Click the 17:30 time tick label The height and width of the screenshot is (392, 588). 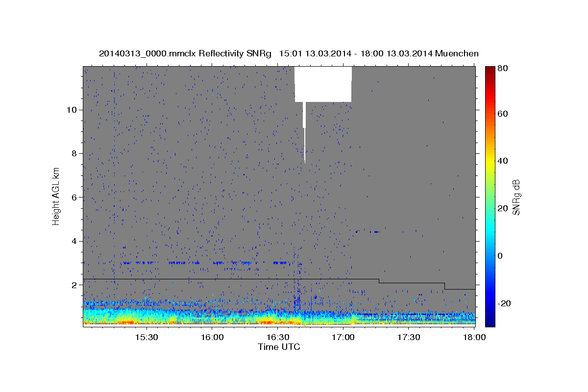tap(409, 338)
